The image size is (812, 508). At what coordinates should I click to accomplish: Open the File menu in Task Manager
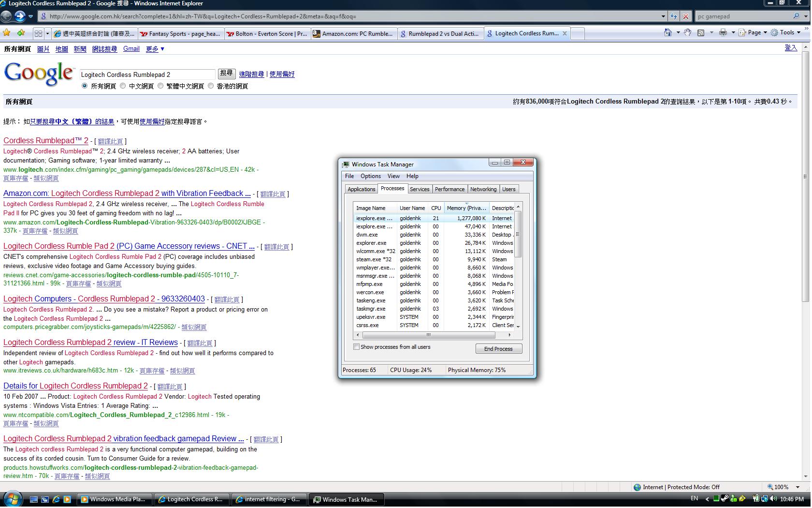click(349, 176)
